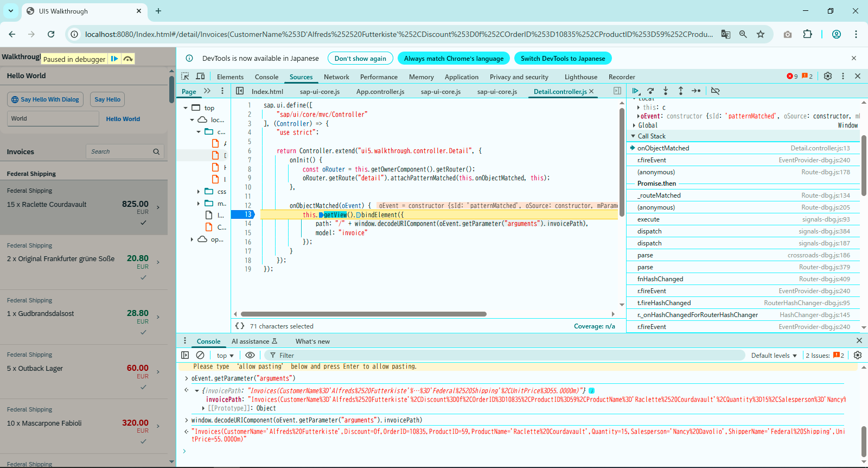Open the drawer three-dot menu
This screenshot has width=868, height=468.
[185, 341]
